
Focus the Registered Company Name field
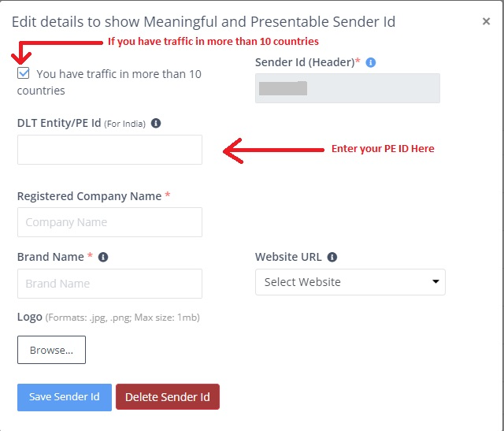click(109, 222)
